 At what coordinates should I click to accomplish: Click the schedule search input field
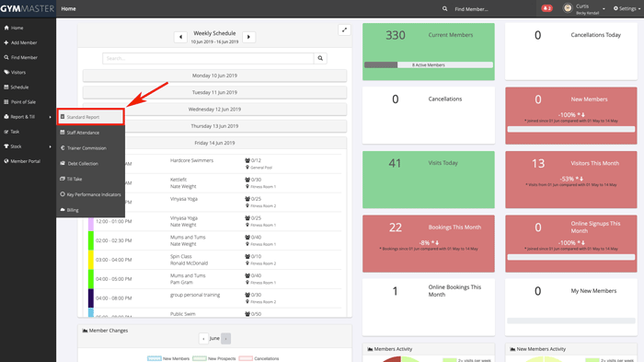click(208, 58)
